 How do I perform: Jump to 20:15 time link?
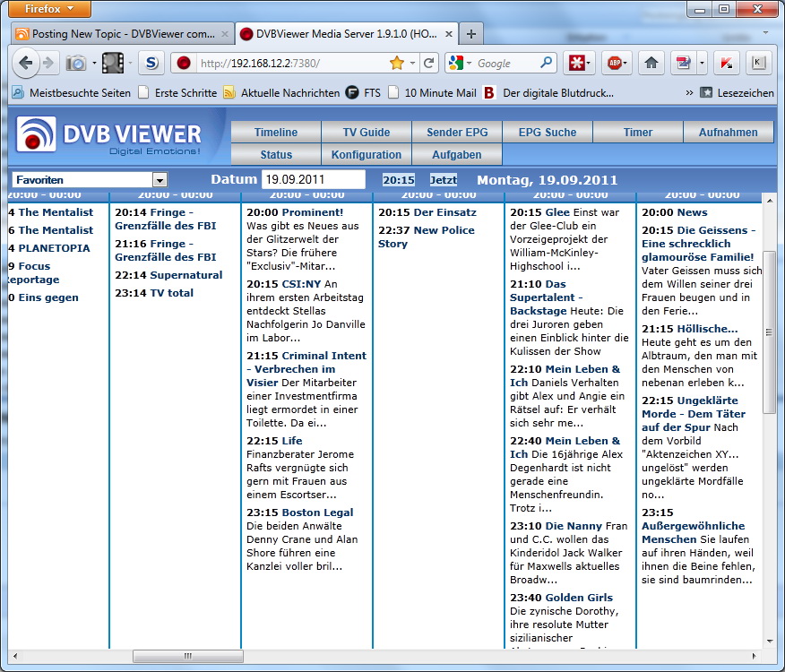(x=399, y=180)
